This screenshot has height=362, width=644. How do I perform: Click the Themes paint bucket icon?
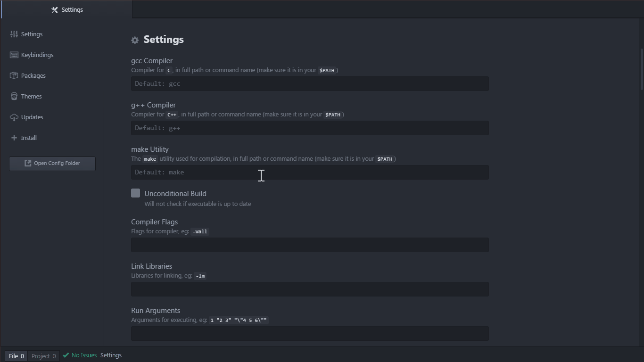[14, 96]
